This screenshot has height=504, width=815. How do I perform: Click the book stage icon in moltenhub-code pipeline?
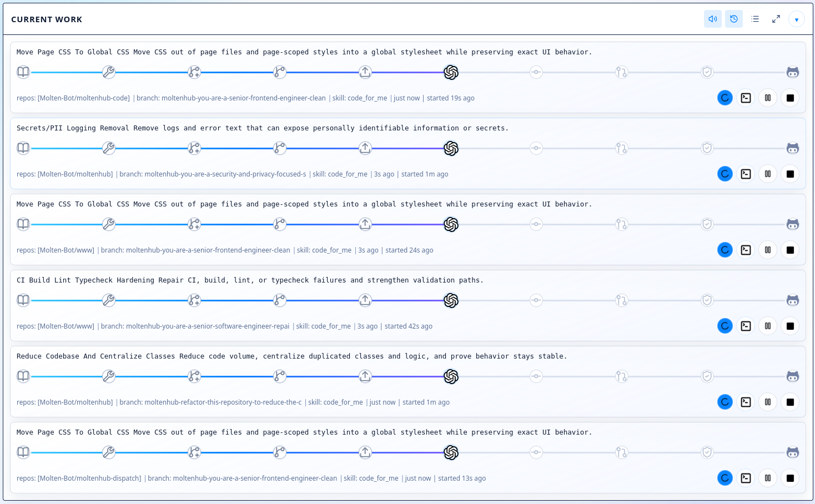pyautogui.click(x=23, y=72)
